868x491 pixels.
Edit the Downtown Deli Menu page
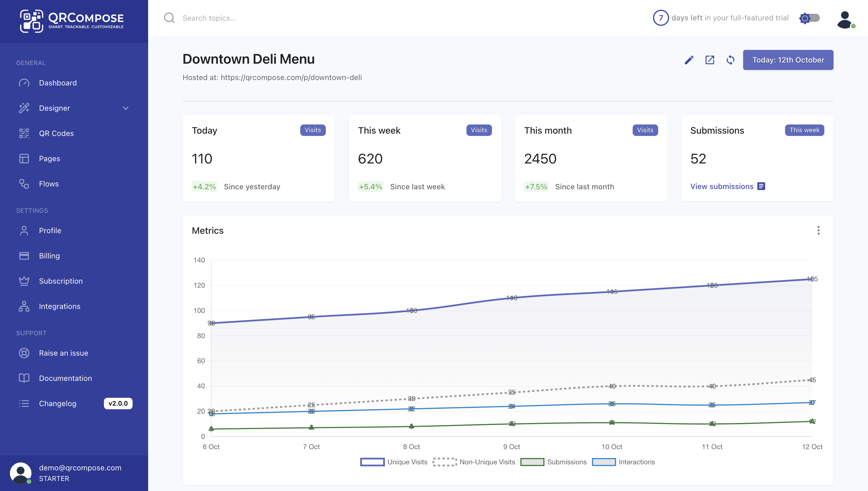pos(689,60)
